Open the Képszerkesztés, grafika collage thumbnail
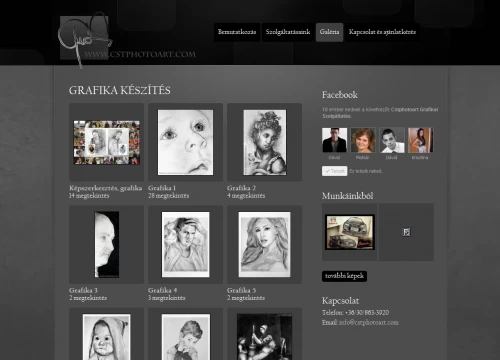Viewport: 500px width, 360px height. pyautogui.click(x=107, y=142)
